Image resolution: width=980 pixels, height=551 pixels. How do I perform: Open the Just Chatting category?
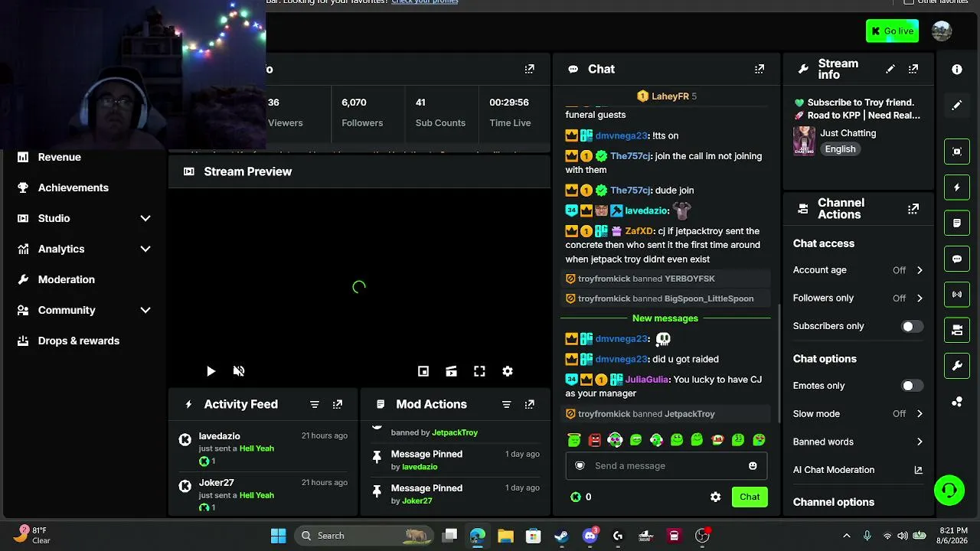[848, 133]
